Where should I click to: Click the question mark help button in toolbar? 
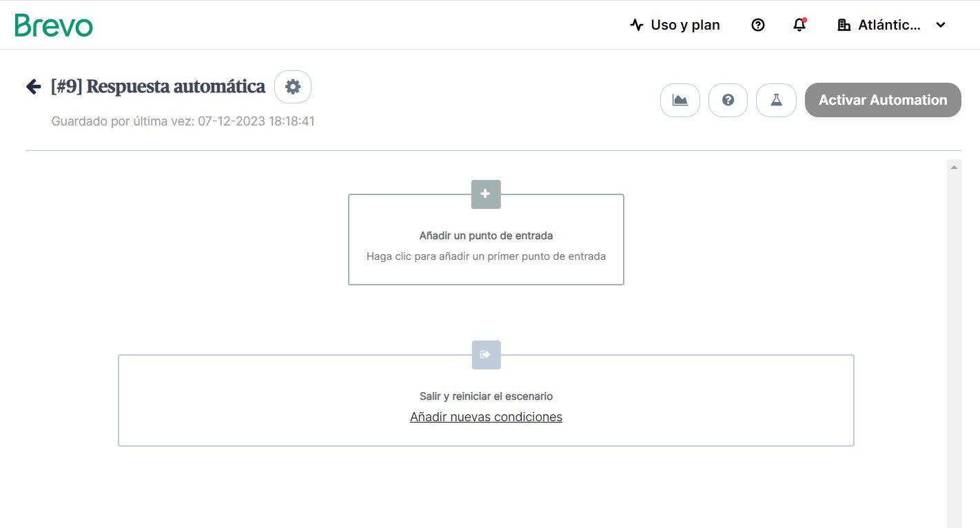(728, 101)
